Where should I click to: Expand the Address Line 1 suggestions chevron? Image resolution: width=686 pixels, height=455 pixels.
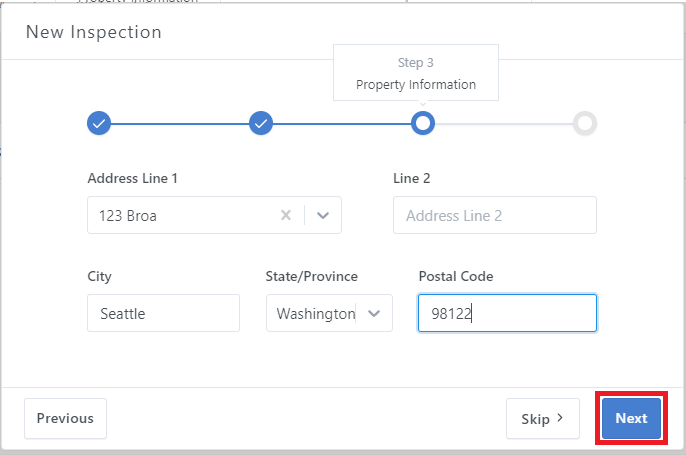point(323,215)
